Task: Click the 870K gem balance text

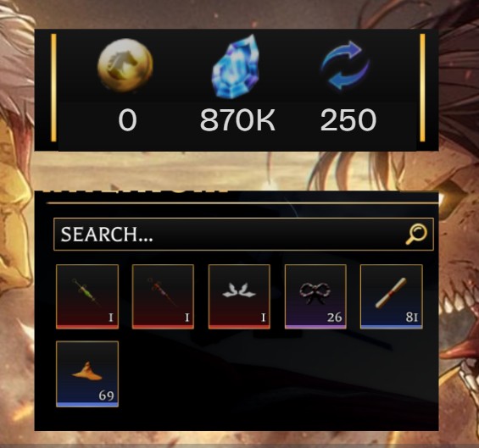Action: point(237,120)
